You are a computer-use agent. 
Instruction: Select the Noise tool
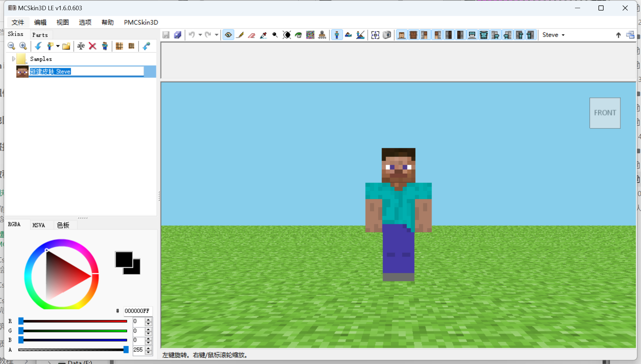[x=310, y=35]
